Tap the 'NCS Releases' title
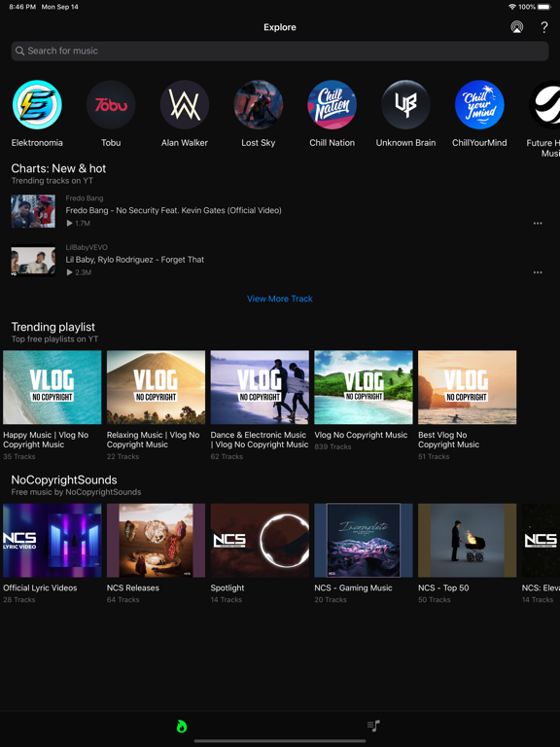 coord(133,587)
